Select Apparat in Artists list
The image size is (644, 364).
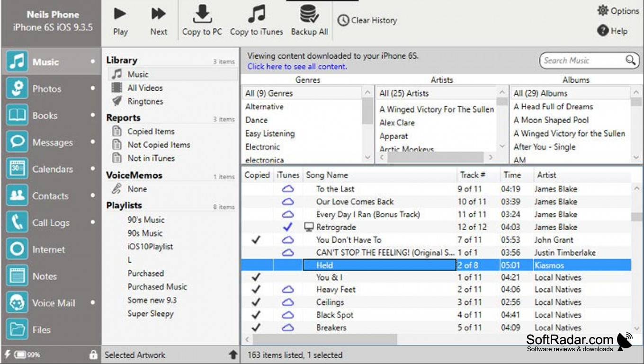click(x=394, y=136)
